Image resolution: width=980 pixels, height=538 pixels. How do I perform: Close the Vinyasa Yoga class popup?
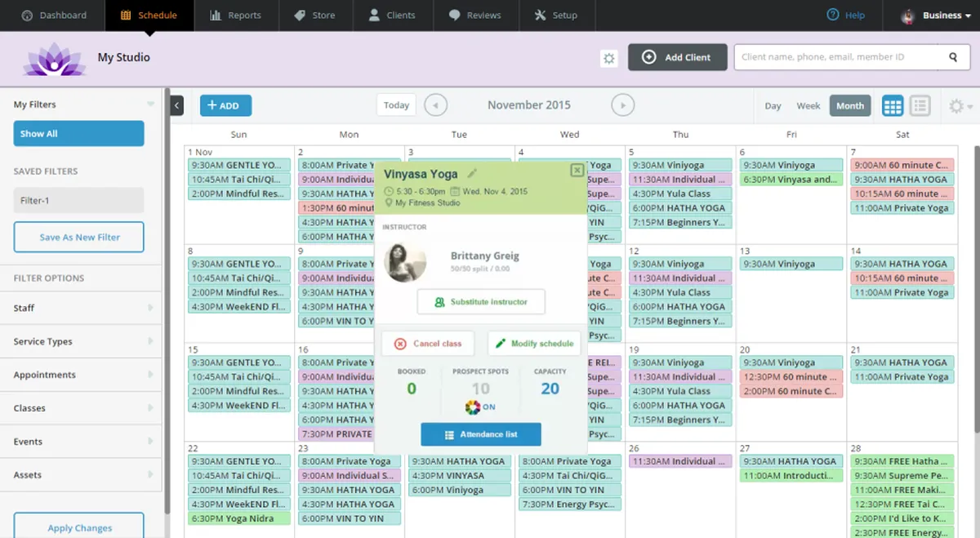[577, 171]
